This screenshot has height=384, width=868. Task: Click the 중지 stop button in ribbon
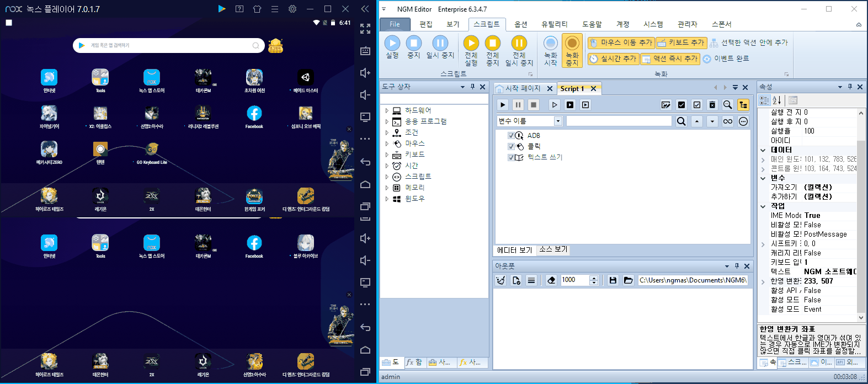click(414, 47)
